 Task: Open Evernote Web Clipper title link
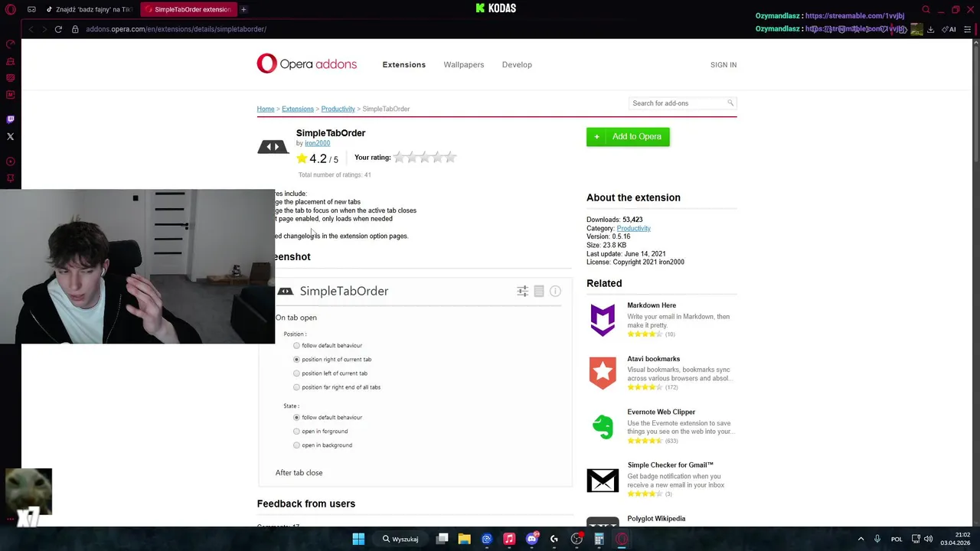point(661,412)
